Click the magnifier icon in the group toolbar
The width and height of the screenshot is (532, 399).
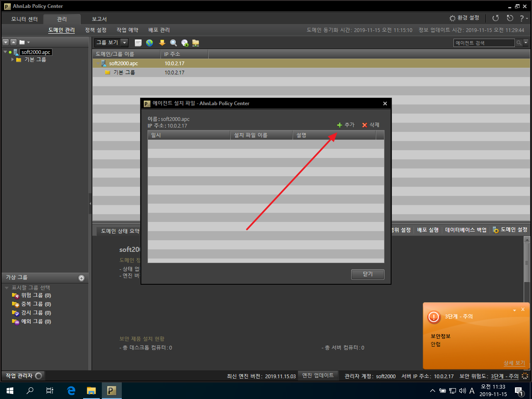pos(173,43)
